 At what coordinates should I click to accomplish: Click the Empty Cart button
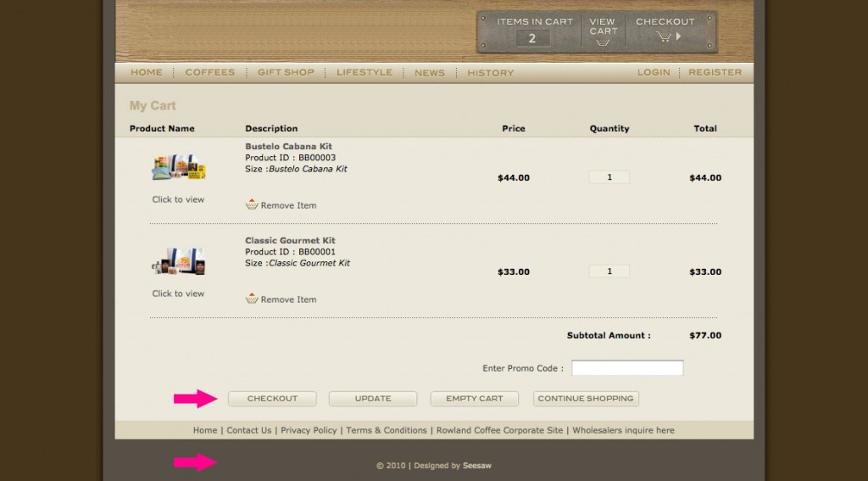pyautogui.click(x=475, y=399)
